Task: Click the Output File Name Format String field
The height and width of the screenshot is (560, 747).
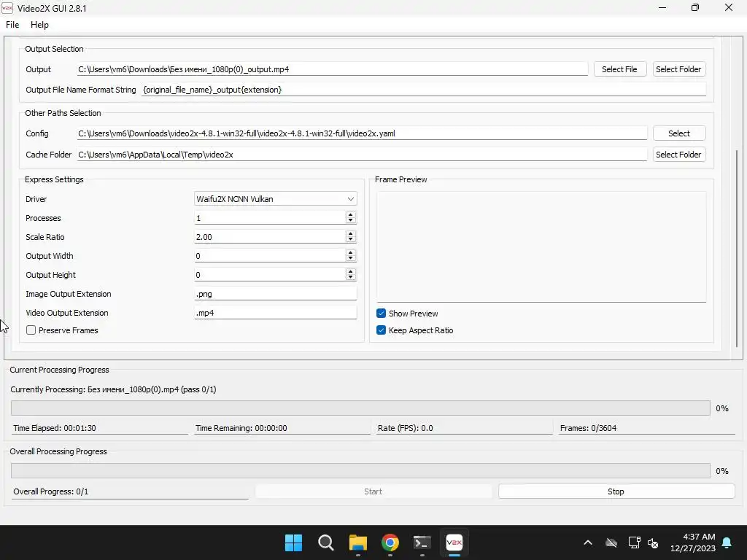Action: (x=424, y=90)
